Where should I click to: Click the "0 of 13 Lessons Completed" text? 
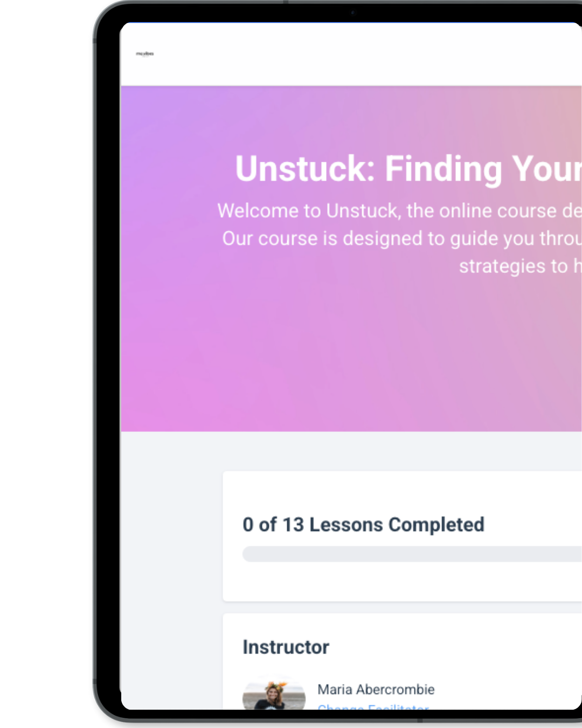pos(363,525)
